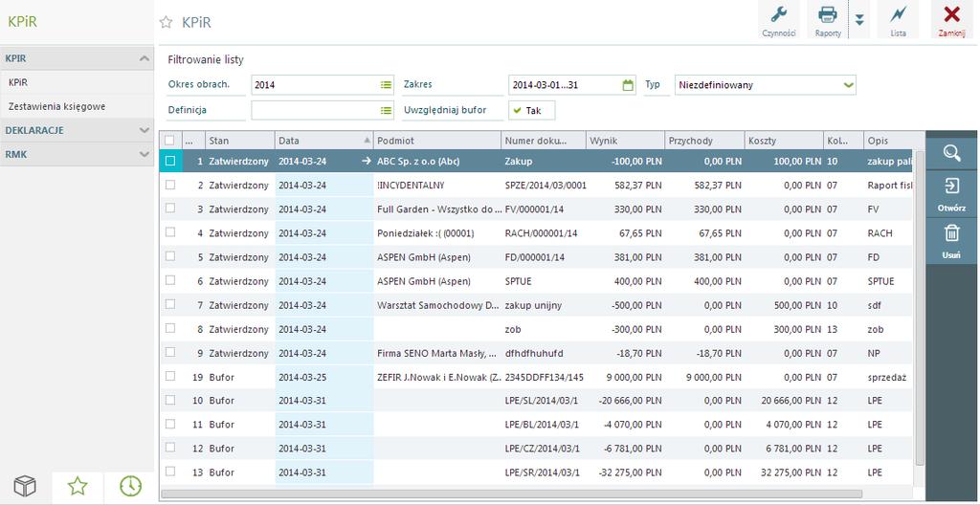The image size is (980, 505).
Task: Select all rows with the header checkbox
Action: [170, 141]
